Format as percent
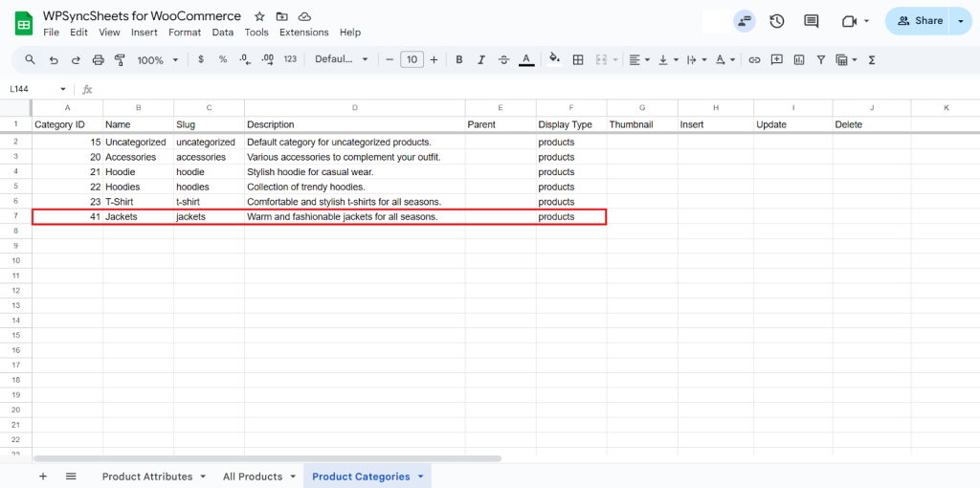 coord(222,59)
